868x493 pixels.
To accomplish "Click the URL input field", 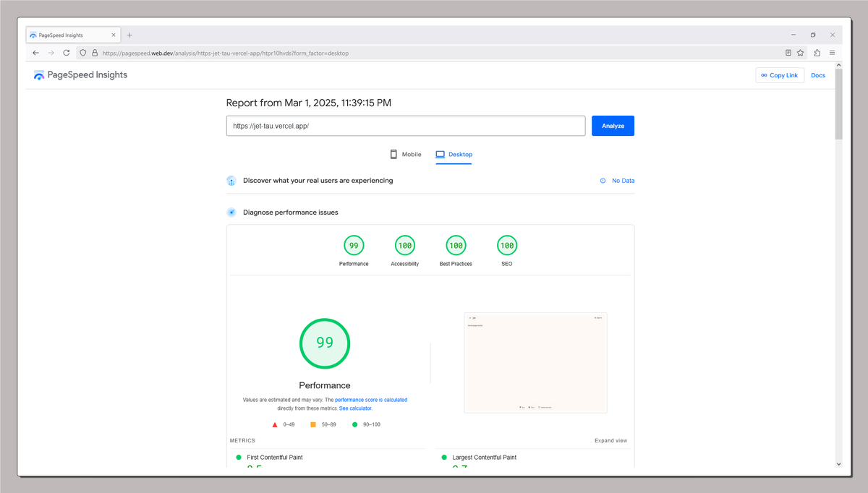I will (x=406, y=126).
